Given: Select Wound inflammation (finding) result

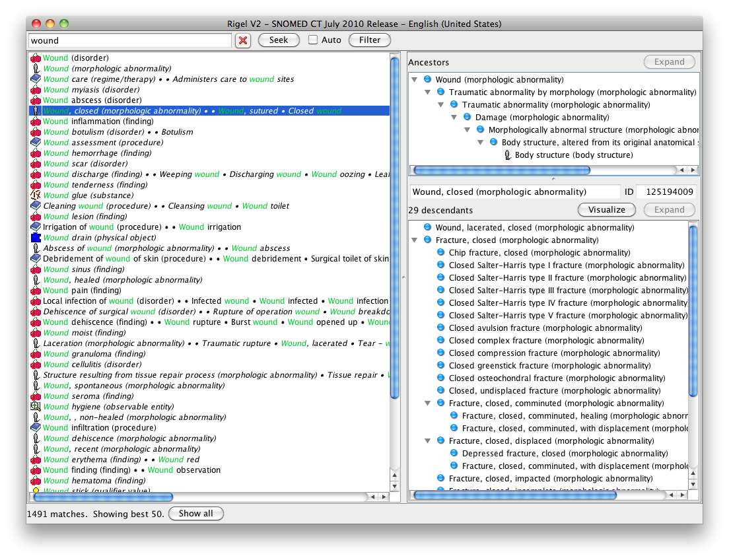Looking at the screenshot, I should tap(209, 122).
